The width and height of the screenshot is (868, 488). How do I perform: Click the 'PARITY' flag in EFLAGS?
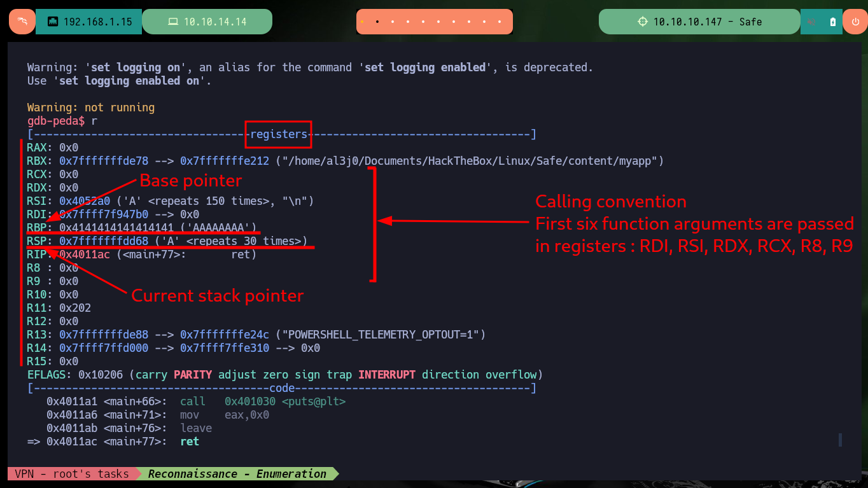[x=193, y=375]
